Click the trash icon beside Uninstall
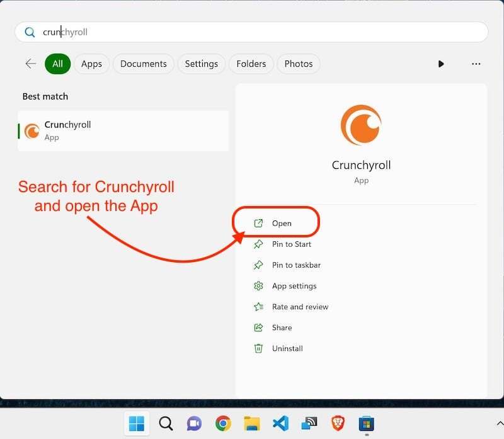The width and height of the screenshot is (504, 439). pos(258,349)
